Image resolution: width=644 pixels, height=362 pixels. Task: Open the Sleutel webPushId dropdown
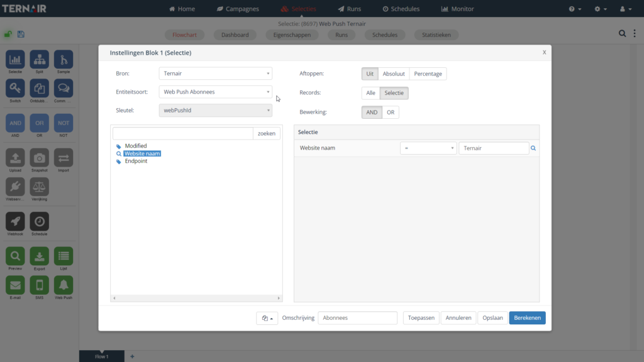click(215, 111)
